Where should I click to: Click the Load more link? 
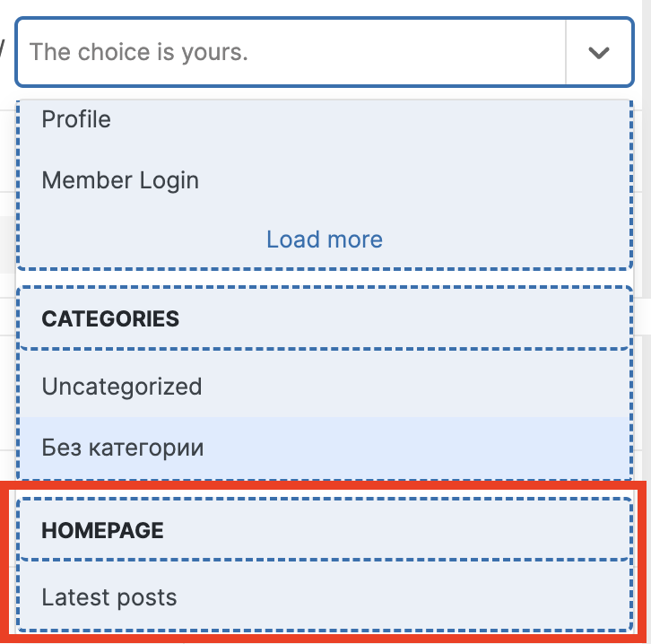(324, 239)
